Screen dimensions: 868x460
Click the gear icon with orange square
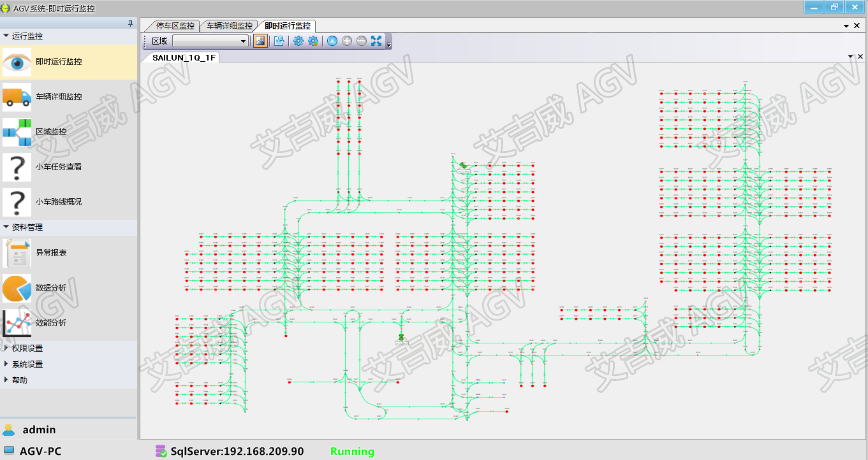click(x=313, y=41)
